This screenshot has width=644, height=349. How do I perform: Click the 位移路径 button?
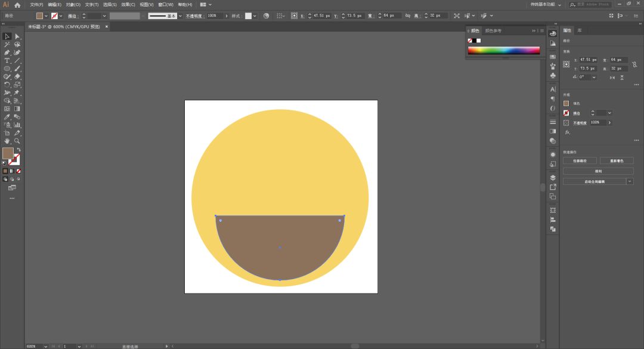(x=580, y=160)
